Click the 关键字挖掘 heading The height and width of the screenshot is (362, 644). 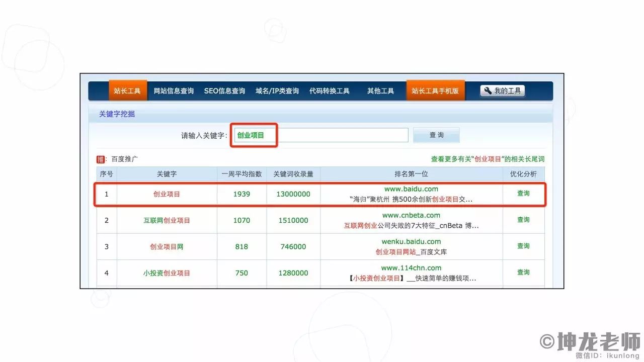[x=117, y=114]
